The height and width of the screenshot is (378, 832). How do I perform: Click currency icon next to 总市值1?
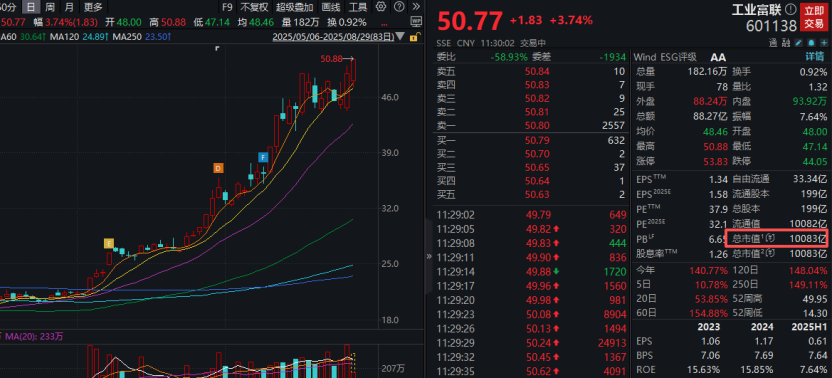click(x=770, y=238)
